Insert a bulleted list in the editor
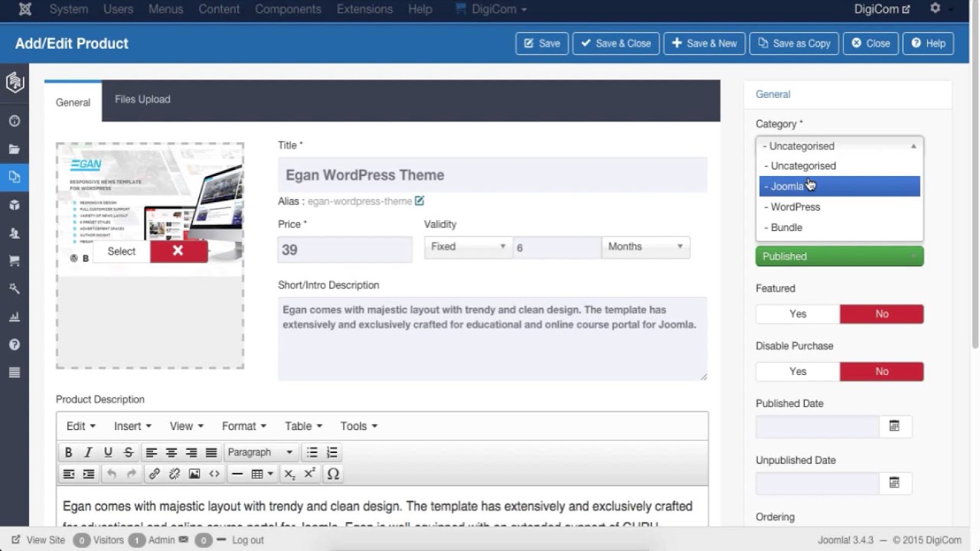Image resolution: width=980 pixels, height=551 pixels. pyautogui.click(x=312, y=452)
